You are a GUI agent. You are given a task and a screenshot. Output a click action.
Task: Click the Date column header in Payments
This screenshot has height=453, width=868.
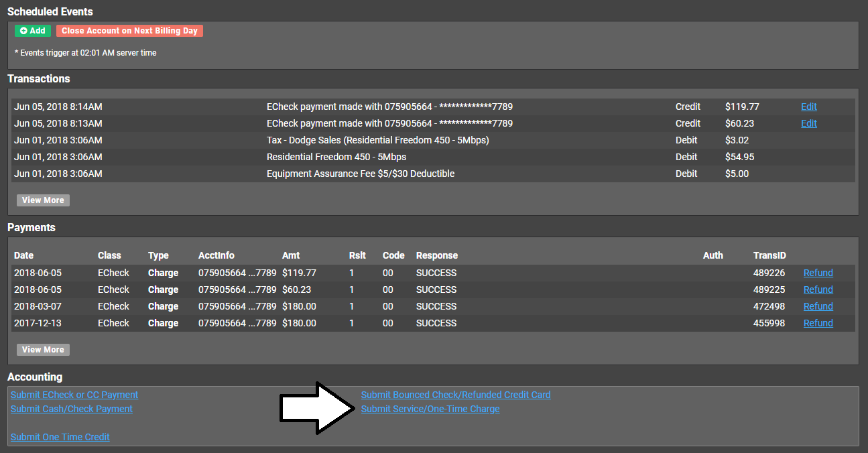click(x=23, y=255)
